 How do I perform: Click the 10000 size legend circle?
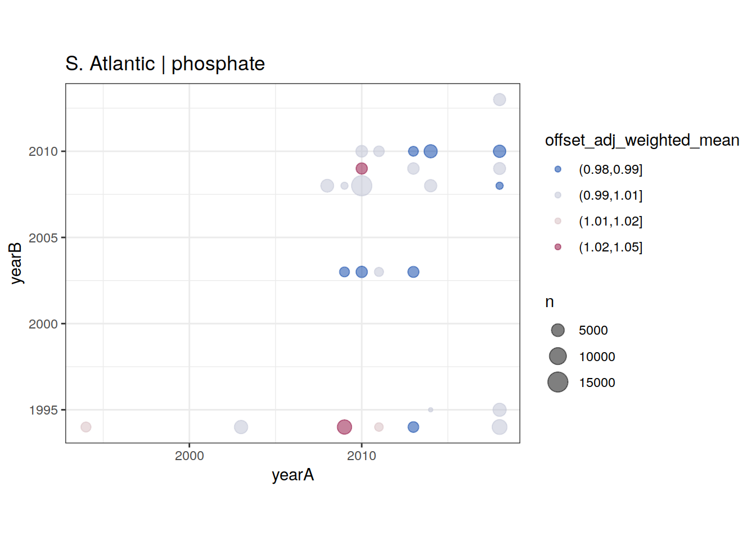pyautogui.click(x=557, y=356)
